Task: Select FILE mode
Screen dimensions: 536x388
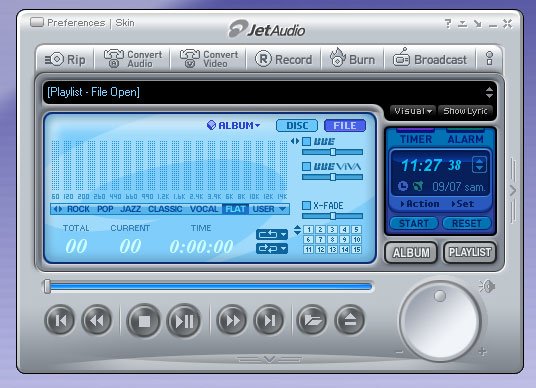Action: point(345,125)
